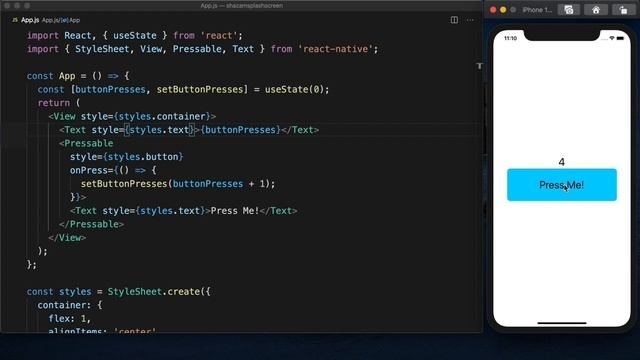Click setButtonPresses in the useState destructuring

coord(200,89)
